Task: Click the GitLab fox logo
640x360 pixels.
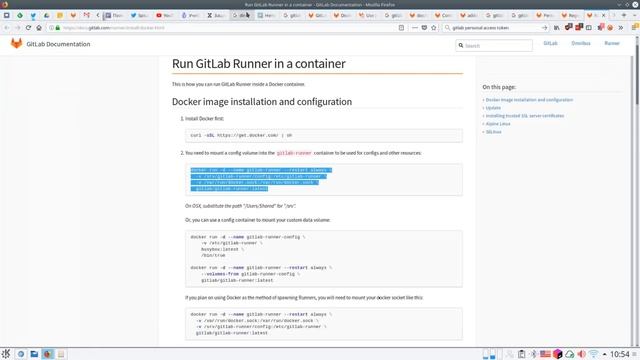Action: pos(16,43)
